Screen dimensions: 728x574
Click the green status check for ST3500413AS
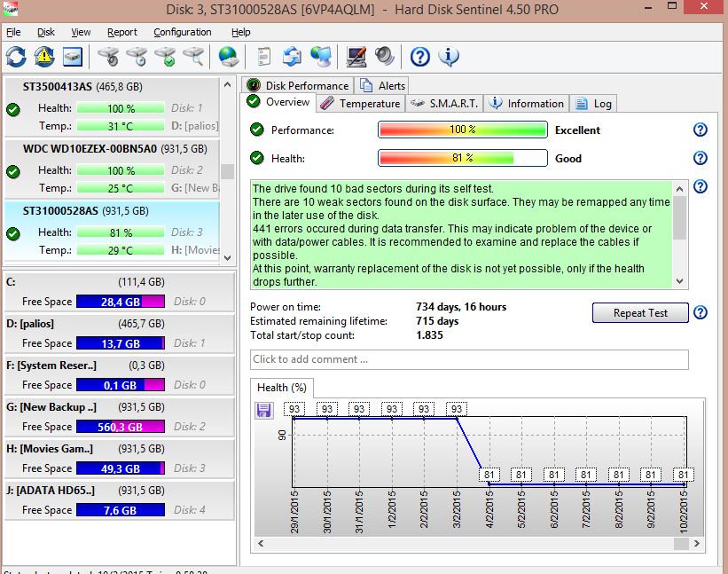tap(13, 110)
